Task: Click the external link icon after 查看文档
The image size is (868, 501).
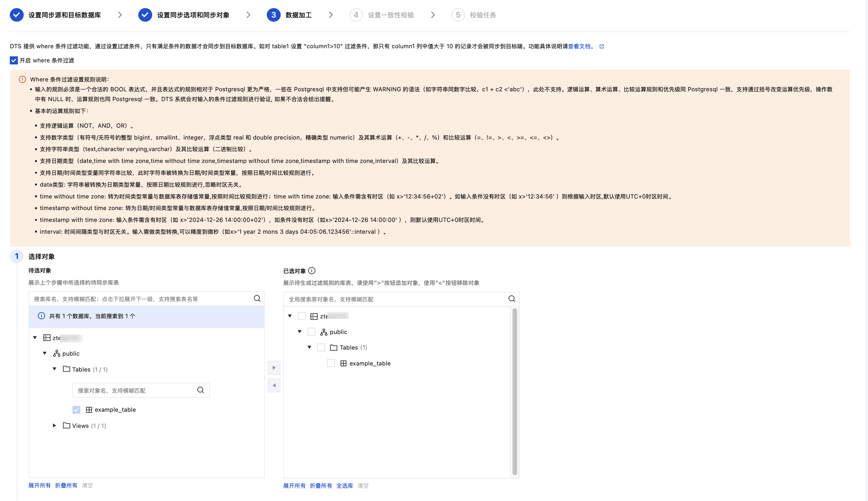Action: click(601, 47)
